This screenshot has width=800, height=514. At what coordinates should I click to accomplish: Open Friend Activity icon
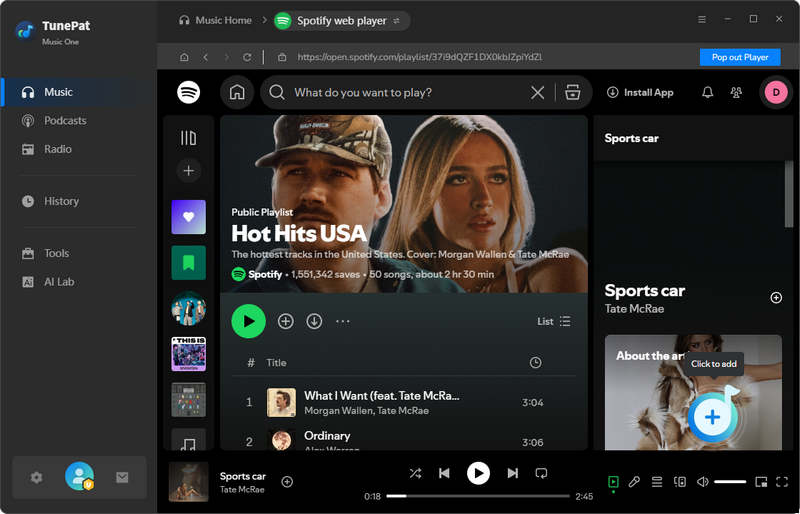pyautogui.click(x=736, y=92)
